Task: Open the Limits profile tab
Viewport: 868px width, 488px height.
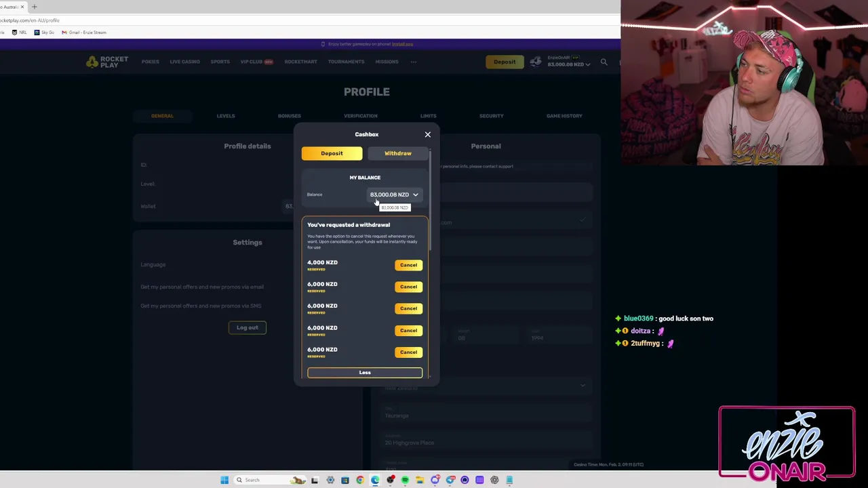Action: (x=428, y=116)
